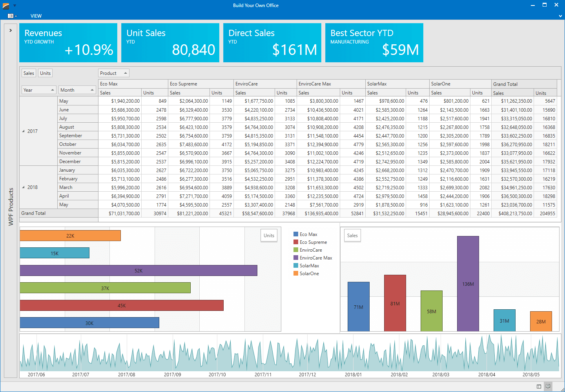Select the split layout icon in the status bar

click(x=539, y=386)
